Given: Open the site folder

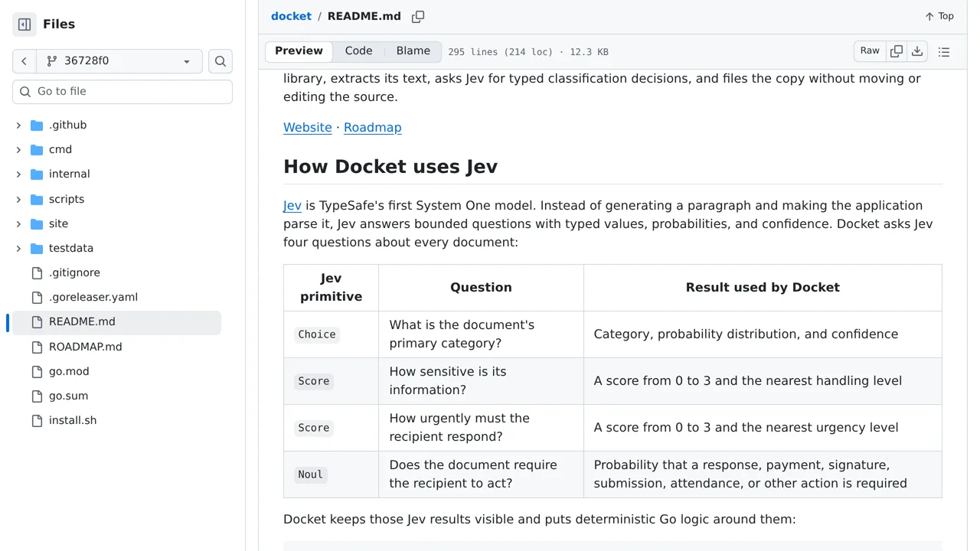Looking at the screenshot, I should click(58, 223).
